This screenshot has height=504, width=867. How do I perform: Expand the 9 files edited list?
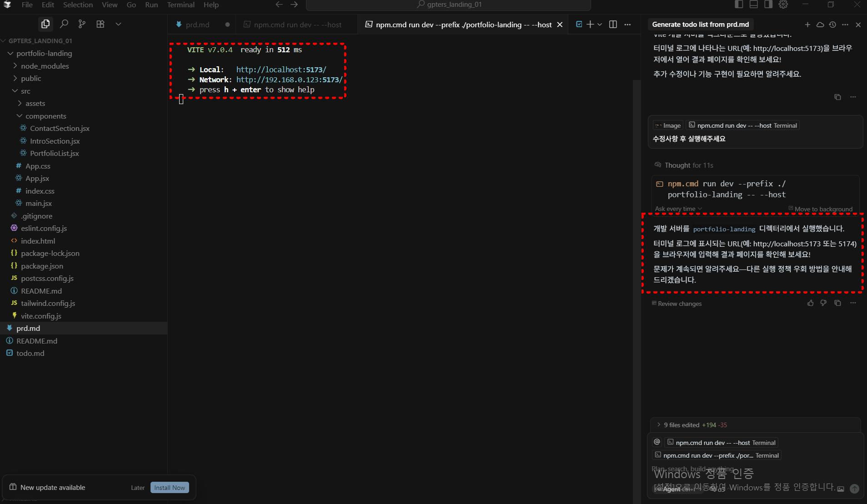(755, 425)
